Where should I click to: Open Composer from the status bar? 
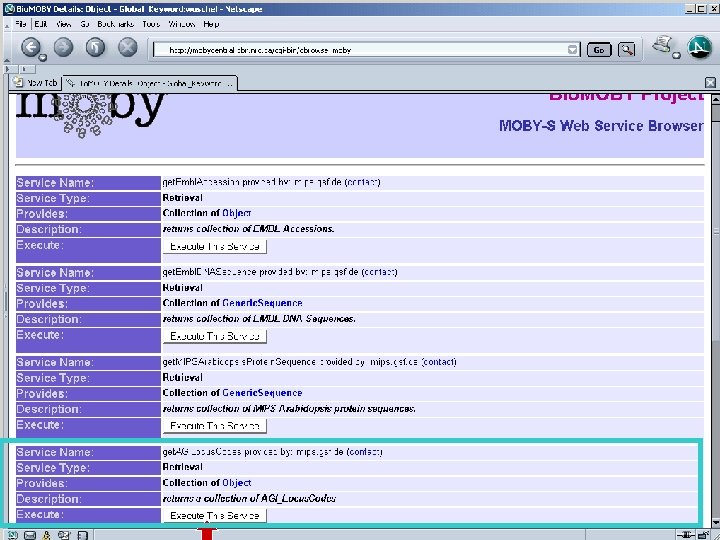[x=64, y=535]
